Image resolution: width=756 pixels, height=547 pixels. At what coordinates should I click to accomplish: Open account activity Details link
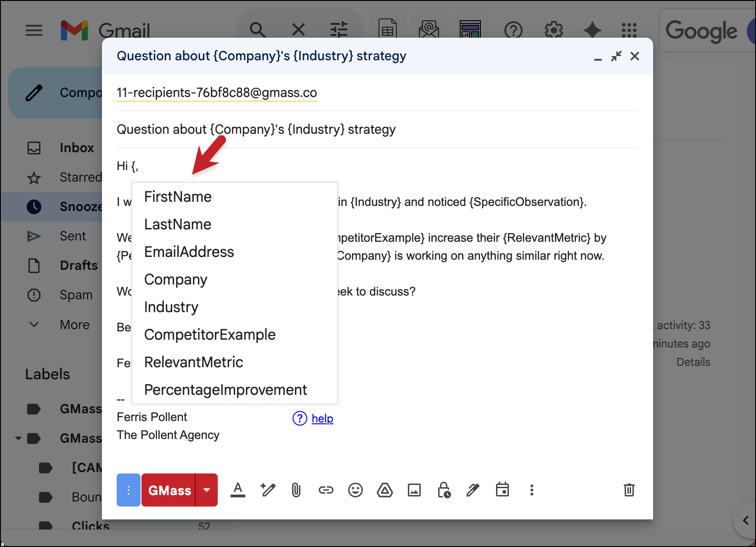coord(693,362)
